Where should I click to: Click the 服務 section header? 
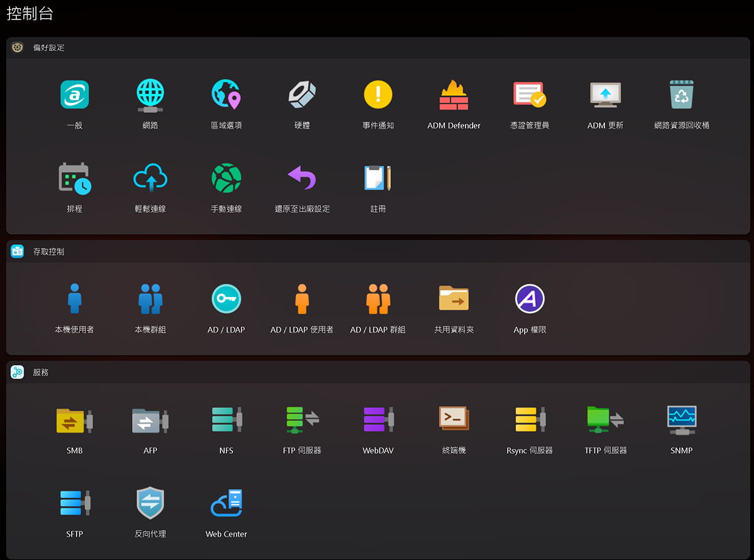tap(40, 372)
